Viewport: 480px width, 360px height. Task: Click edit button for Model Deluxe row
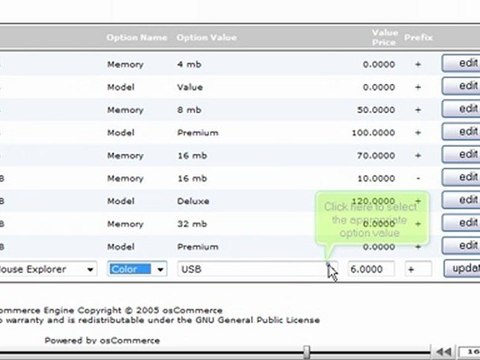click(x=461, y=200)
